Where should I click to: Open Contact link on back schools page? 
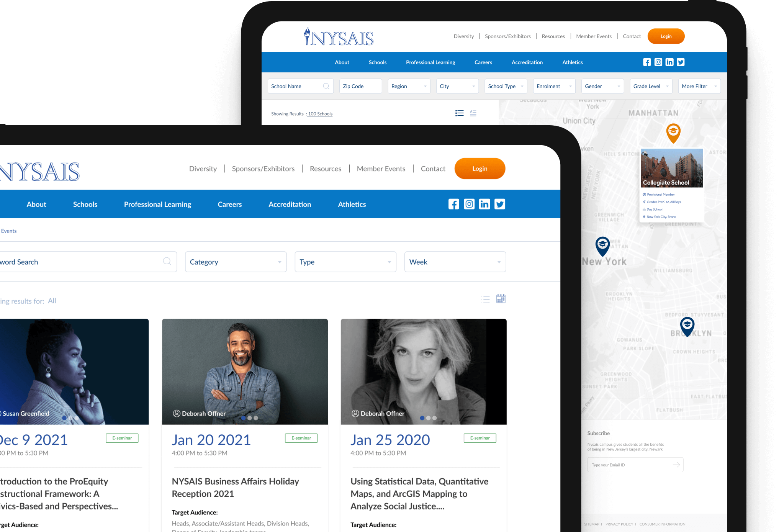point(632,36)
